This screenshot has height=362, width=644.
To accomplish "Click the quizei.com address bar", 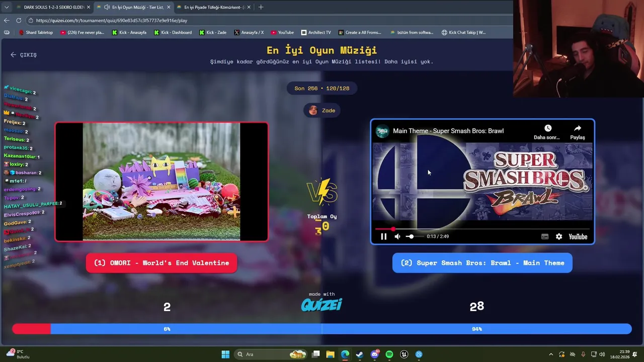I will pyautogui.click(x=269, y=21).
